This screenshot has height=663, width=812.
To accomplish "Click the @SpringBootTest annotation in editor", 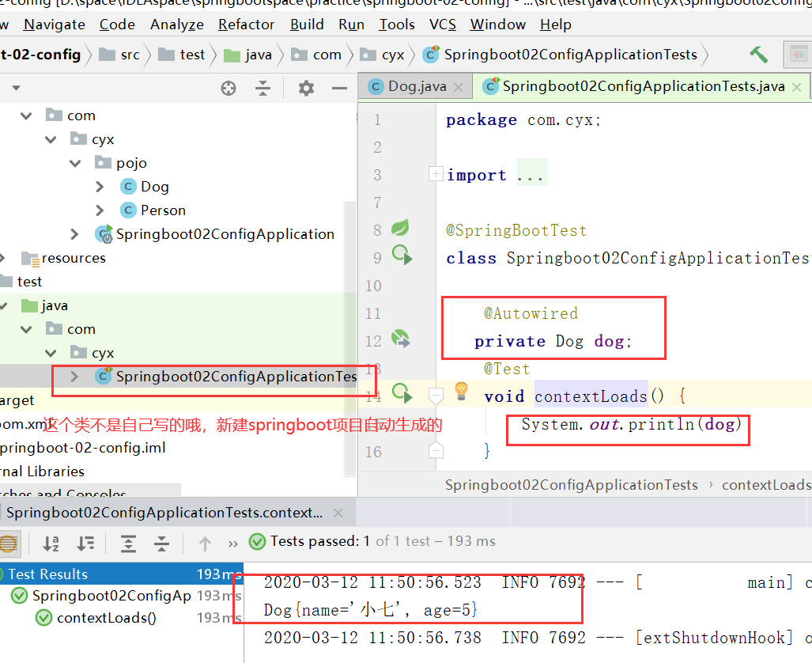I will (516, 230).
